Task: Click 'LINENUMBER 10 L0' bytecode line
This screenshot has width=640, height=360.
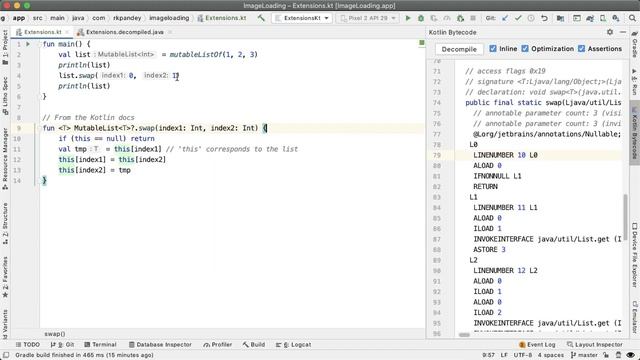Action: coord(505,155)
